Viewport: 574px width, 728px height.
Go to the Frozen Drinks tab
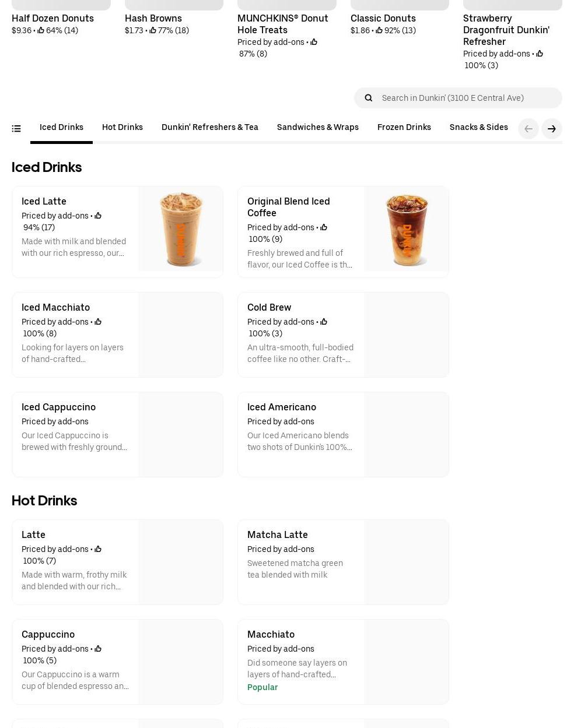(404, 128)
